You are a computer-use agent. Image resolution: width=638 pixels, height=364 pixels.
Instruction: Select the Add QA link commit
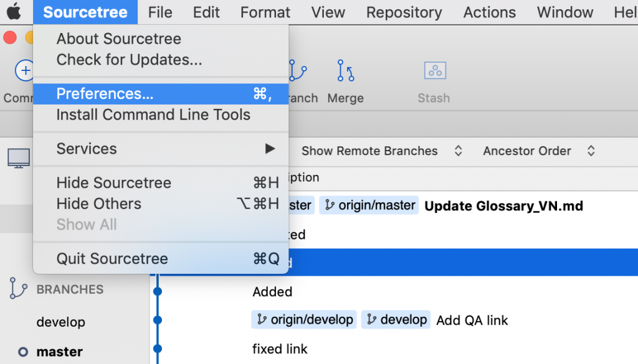[472, 320]
